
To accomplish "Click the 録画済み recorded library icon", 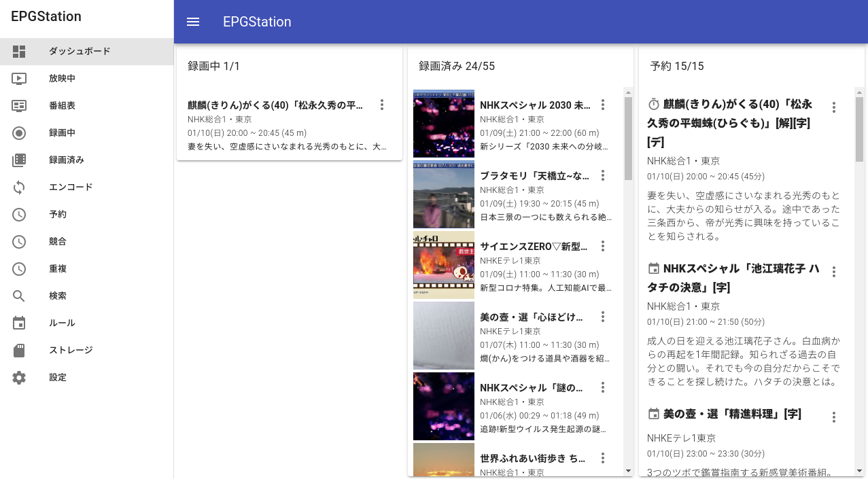I will tap(19, 160).
